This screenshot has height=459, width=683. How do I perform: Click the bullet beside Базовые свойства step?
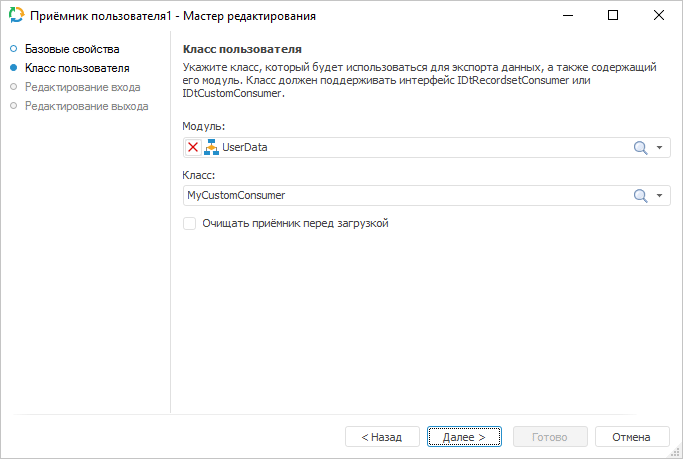[x=13, y=49]
